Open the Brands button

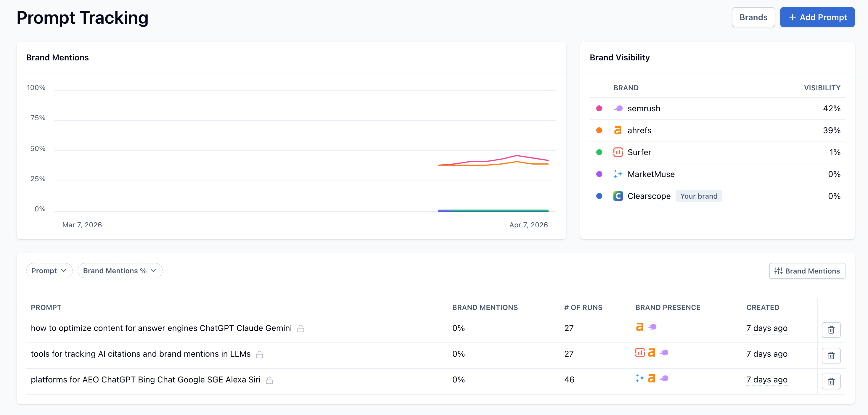[x=753, y=17]
